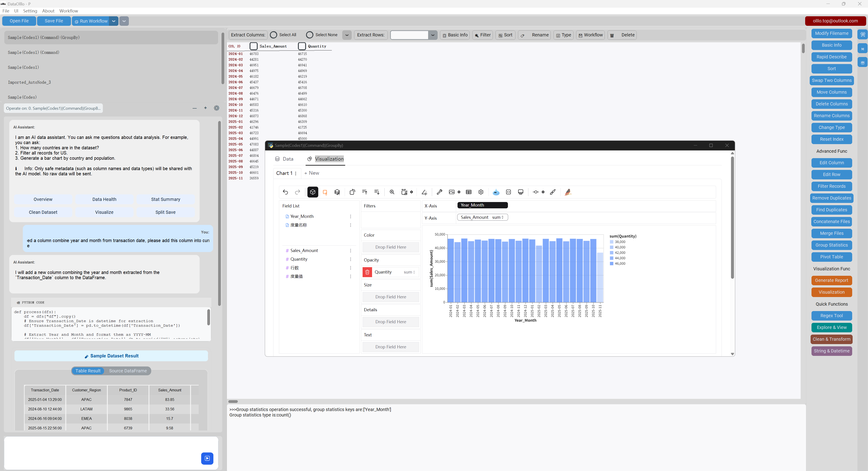Click Generate Report under Visualization Func

(x=831, y=280)
